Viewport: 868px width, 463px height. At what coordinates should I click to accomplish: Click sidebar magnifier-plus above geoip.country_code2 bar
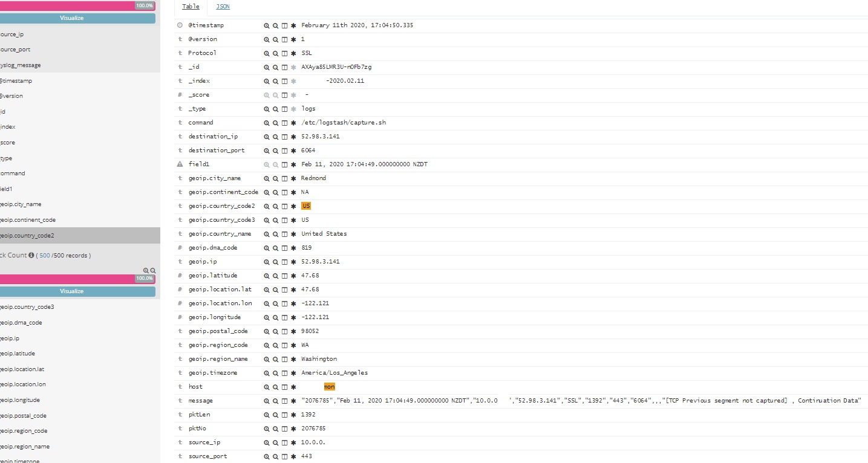146,271
